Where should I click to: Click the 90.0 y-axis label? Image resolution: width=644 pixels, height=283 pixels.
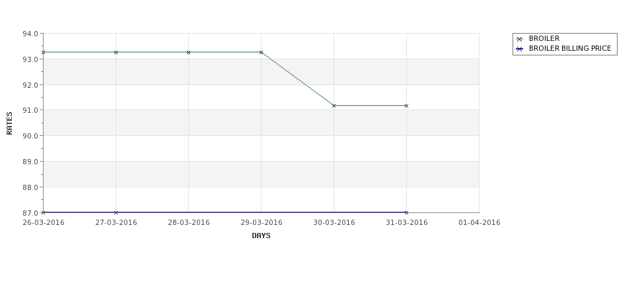[x=30, y=136]
